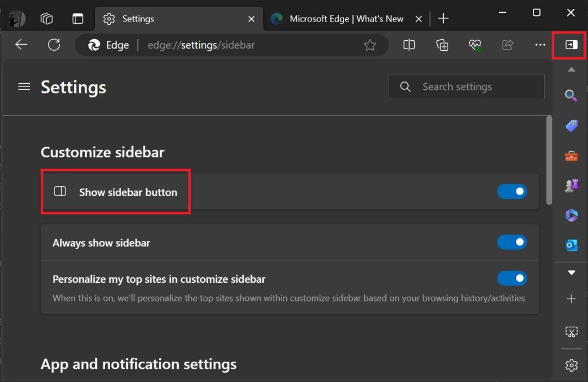
Task: Open the Settings hamburger menu
Action: click(x=24, y=87)
